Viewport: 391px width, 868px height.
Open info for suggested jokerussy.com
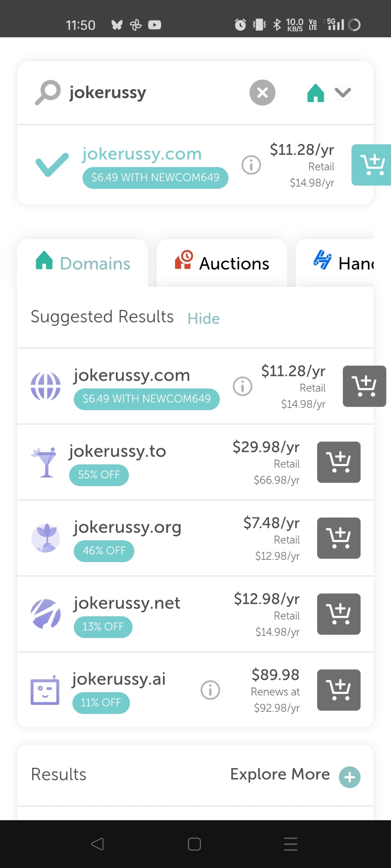[x=242, y=386]
